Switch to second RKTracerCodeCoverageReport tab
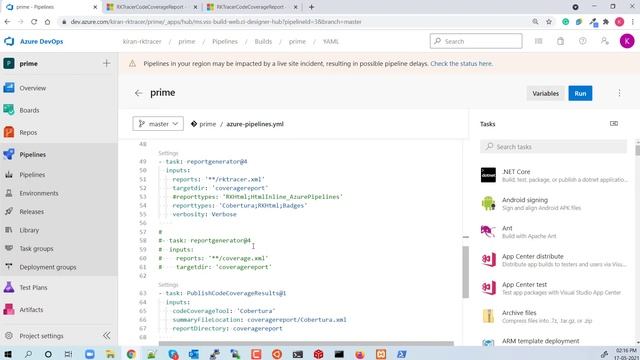 click(251, 7)
